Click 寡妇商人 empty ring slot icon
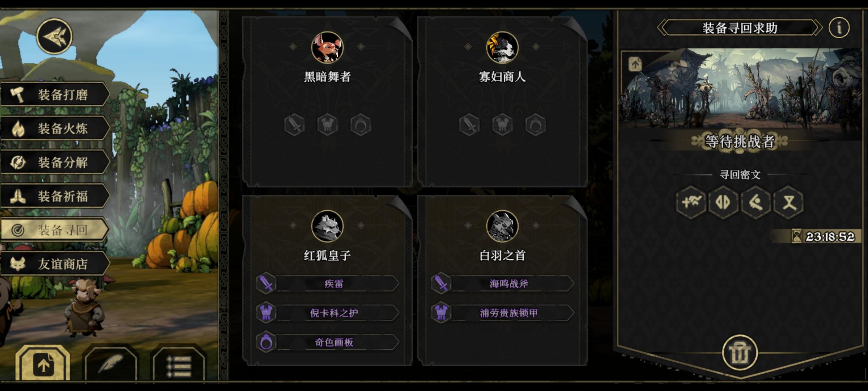This screenshot has height=391, width=868. click(536, 125)
